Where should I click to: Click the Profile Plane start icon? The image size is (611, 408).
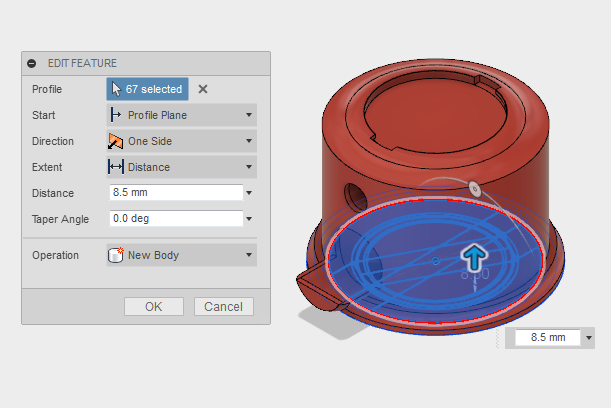(x=116, y=115)
